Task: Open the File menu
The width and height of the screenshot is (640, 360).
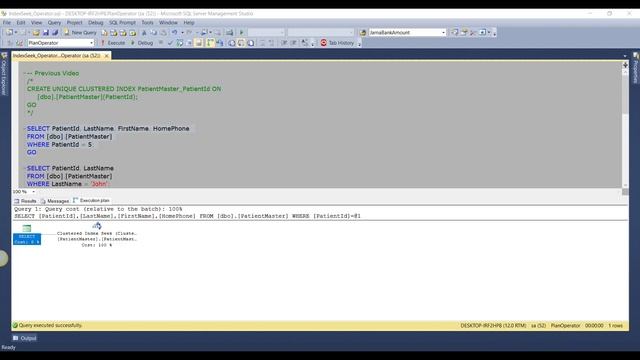Action: tap(7, 23)
